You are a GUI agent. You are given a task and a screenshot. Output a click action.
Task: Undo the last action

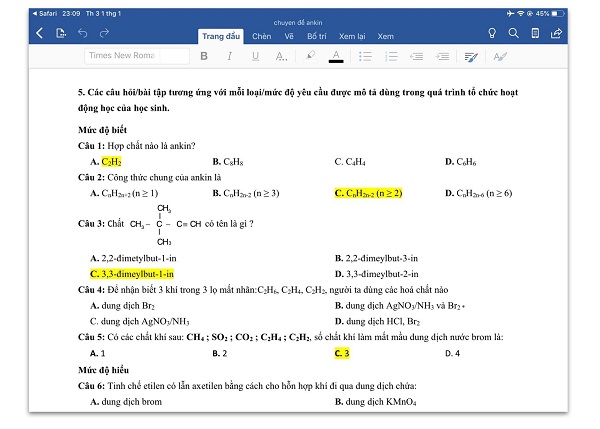point(83,33)
